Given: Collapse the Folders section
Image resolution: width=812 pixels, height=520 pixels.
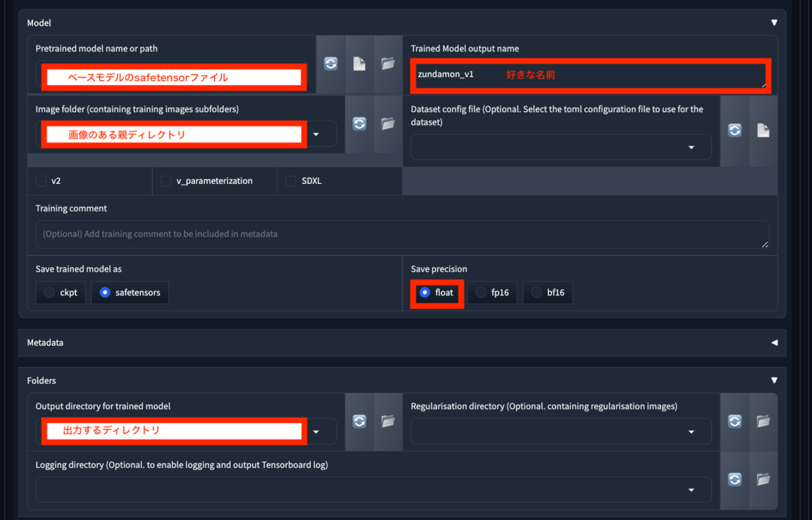Looking at the screenshot, I should pyautogui.click(x=774, y=381).
